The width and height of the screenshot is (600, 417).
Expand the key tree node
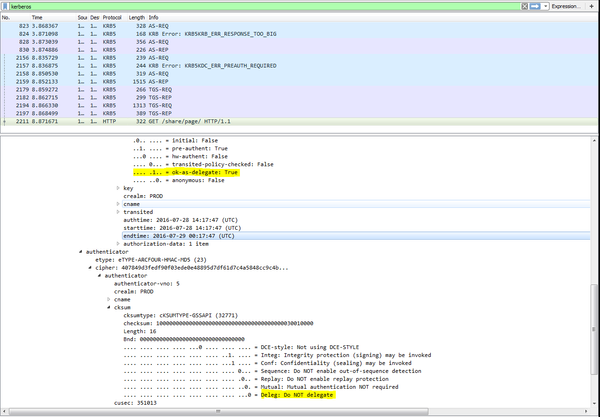coord(118,187)
